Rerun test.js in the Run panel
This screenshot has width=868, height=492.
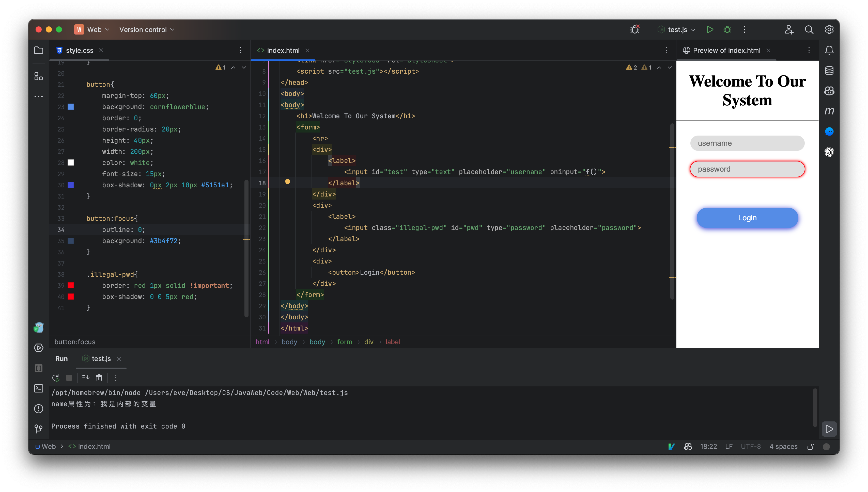click(x=56, y=378)
